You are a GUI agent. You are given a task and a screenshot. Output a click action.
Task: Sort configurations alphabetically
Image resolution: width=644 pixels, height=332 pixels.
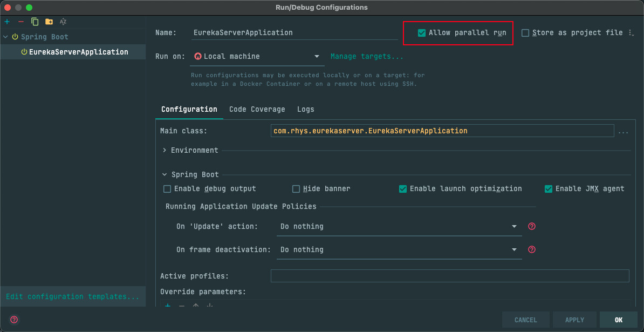[63, 22]
